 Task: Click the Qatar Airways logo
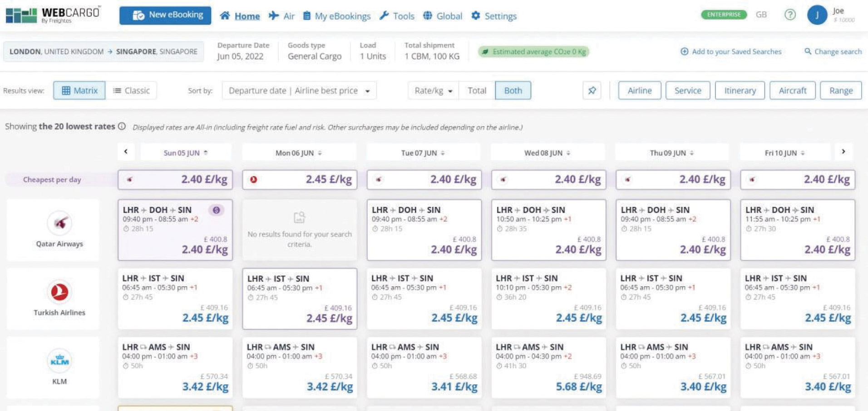(59, 223)
